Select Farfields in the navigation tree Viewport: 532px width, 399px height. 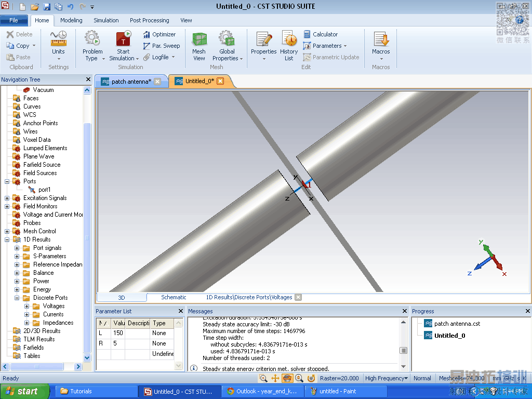(x=34, y=348)
